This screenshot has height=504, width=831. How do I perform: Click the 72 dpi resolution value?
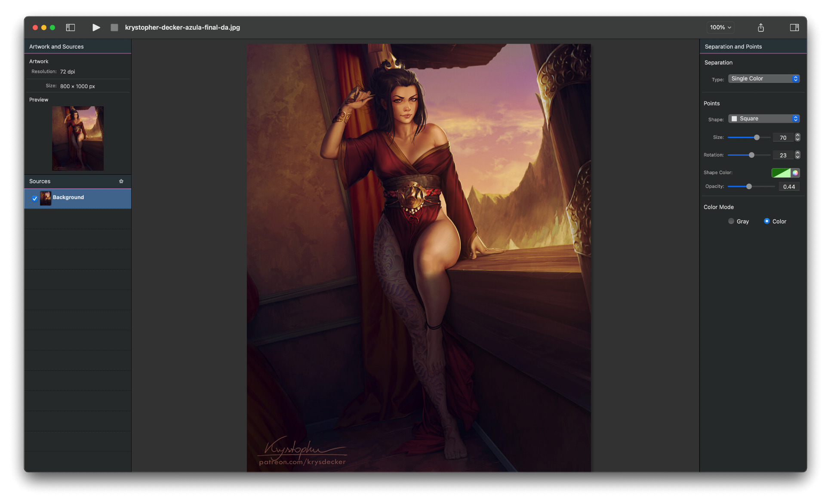68,72
